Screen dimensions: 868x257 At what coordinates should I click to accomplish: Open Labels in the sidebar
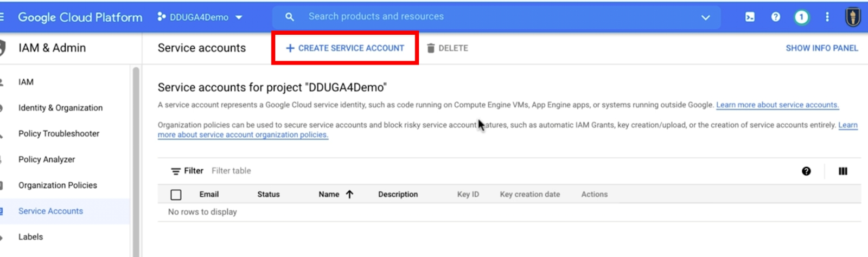coord(30,237)
